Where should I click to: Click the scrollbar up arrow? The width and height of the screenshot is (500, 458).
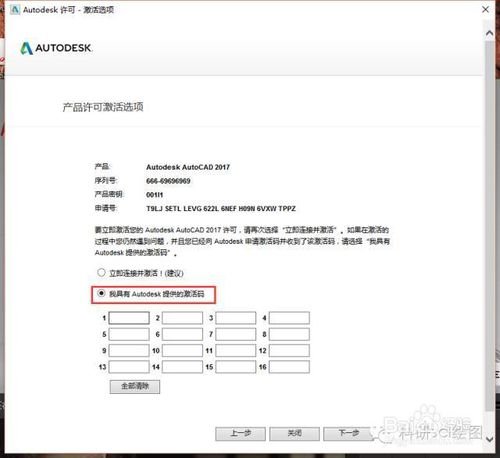489,33
